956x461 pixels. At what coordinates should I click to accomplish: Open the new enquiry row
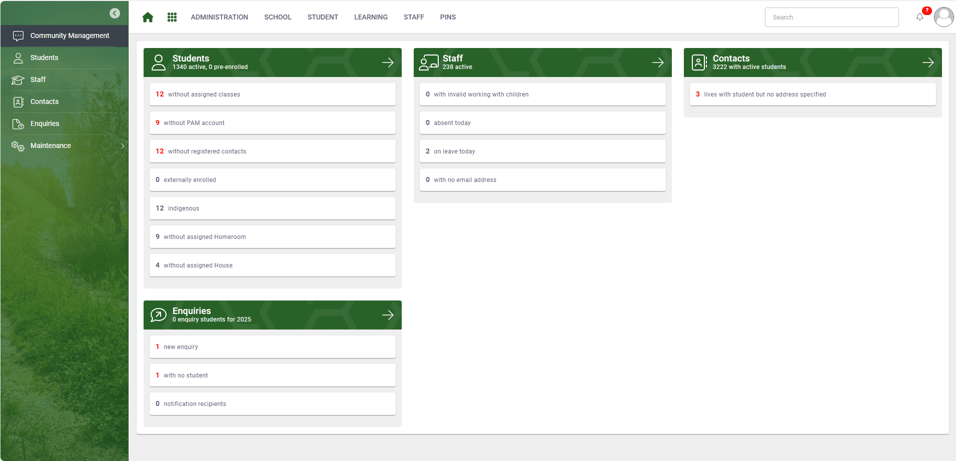point(272,347)
